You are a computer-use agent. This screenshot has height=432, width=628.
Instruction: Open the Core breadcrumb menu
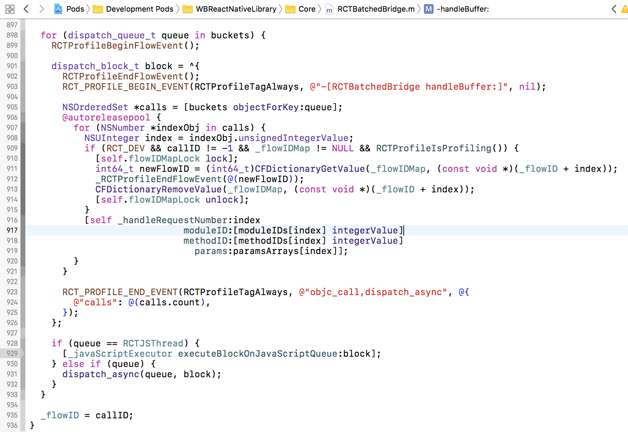307,9
